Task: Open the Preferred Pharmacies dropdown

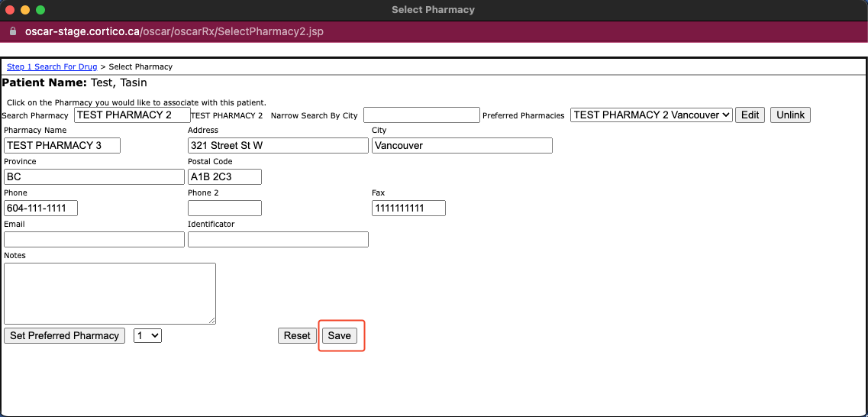Action: pos(651,115)
